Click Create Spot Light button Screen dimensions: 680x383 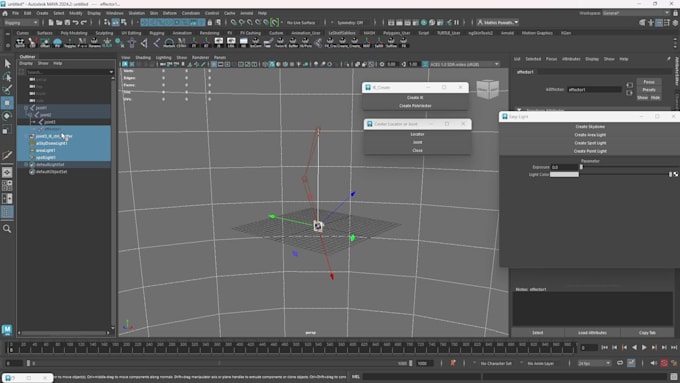click(x=590, y=143)
